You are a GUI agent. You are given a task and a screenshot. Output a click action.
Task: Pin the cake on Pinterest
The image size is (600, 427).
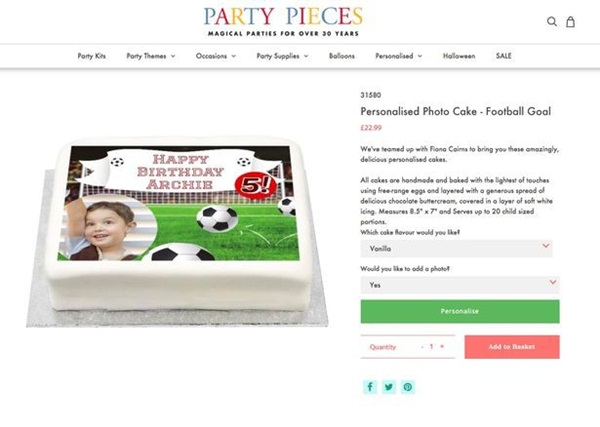[x=408, y=387]
